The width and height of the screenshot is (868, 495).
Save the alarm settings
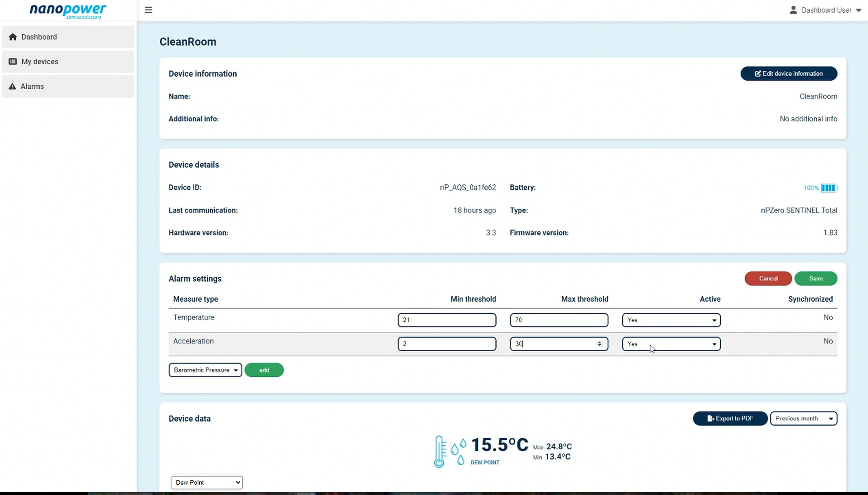[816, 278]
